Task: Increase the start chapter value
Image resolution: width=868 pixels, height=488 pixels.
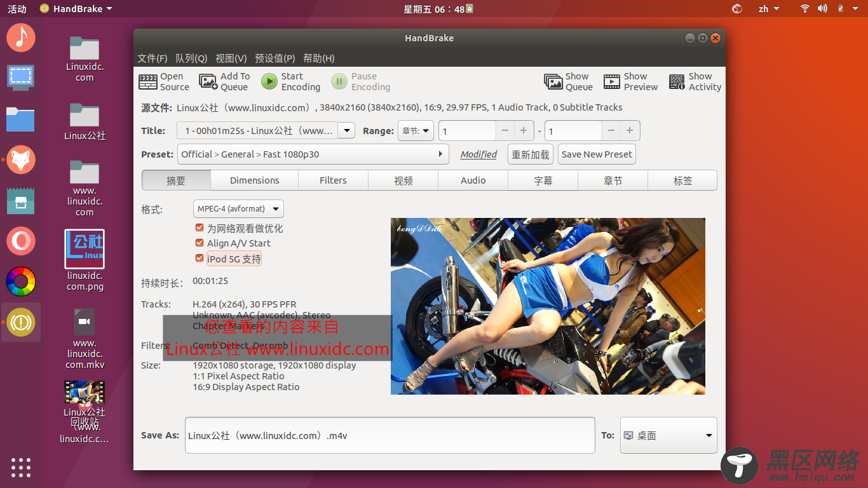Action: 524,131
